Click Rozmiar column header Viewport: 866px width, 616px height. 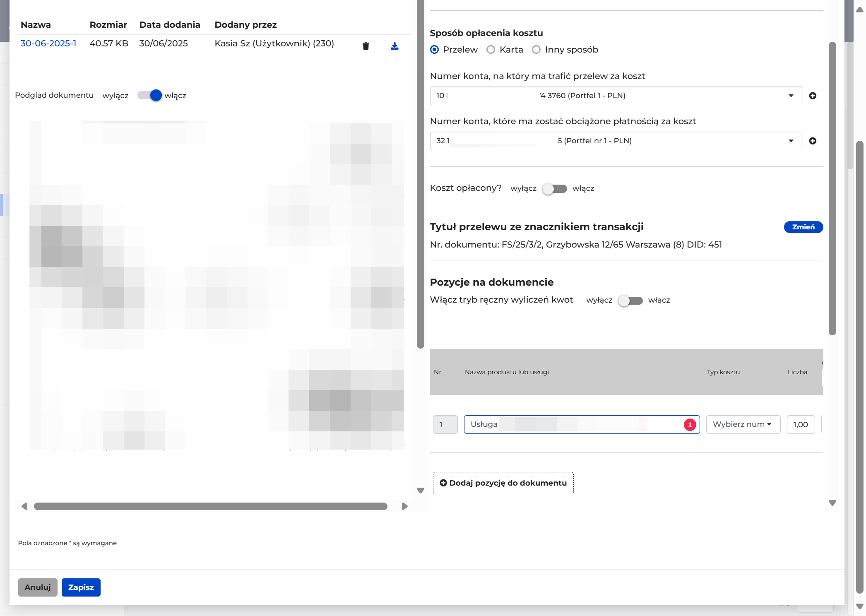click(108, 25)
